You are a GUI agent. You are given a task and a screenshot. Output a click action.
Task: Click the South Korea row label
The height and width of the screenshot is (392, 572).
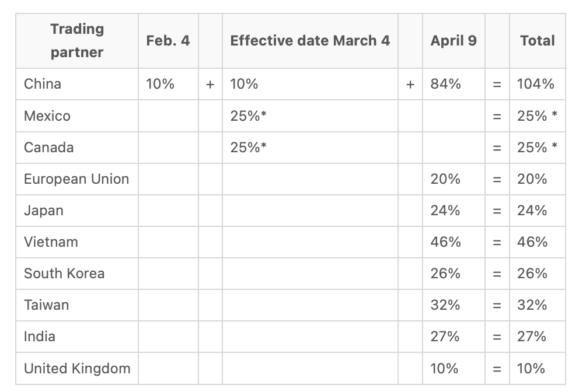(x=64, y=274)
